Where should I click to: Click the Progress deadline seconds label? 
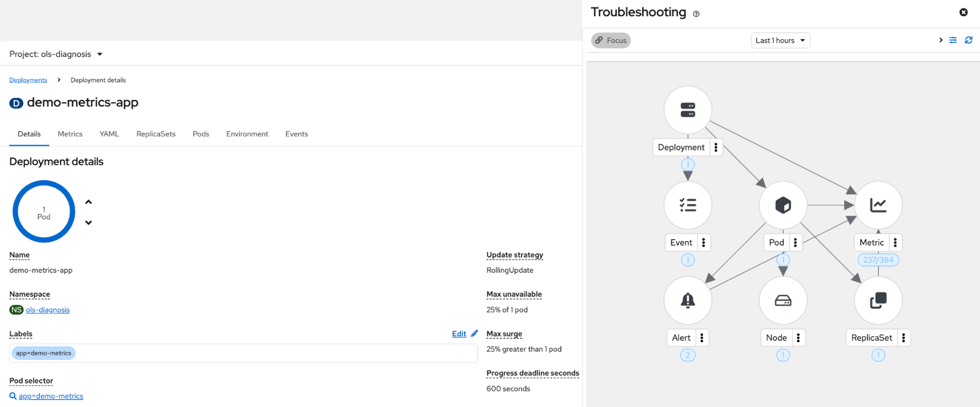[533, 373]
